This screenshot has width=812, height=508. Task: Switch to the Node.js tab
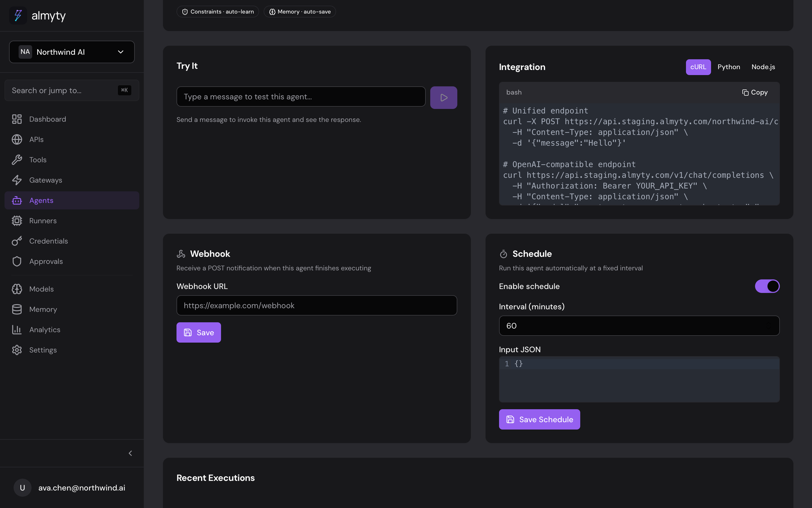click(x=763, y=67)
